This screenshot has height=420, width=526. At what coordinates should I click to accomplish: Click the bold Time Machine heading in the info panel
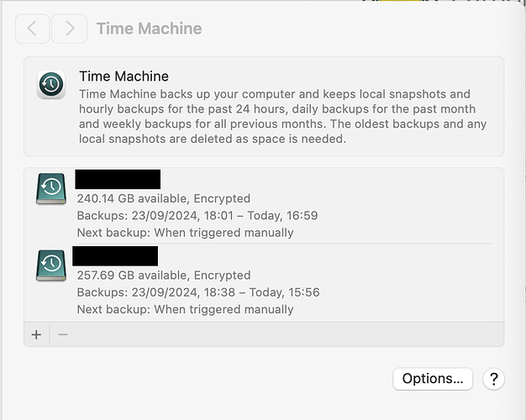tap(124, 76)
